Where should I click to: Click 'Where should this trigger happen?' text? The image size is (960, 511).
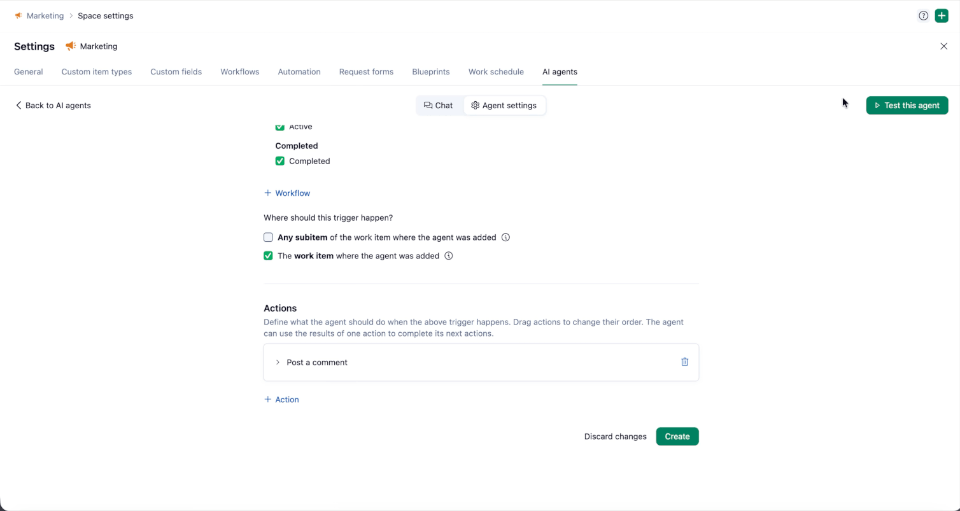(x=328, y=218)
